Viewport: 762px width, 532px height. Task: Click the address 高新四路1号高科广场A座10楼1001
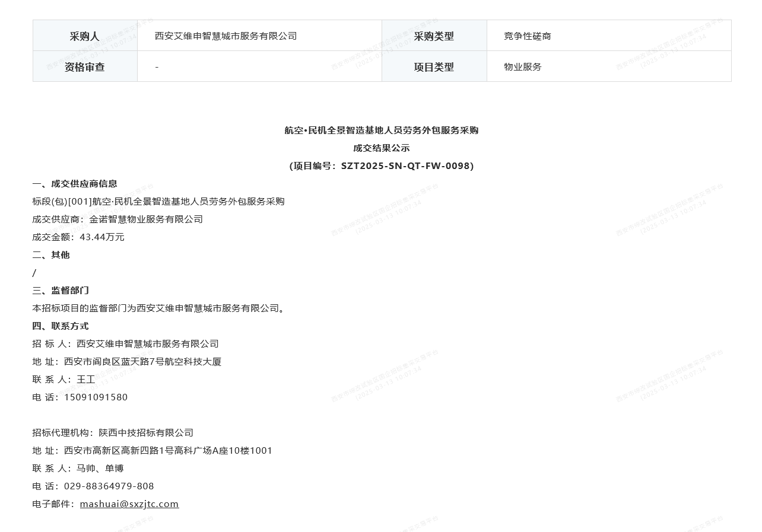pyautogui.click(x=168, y=451)
